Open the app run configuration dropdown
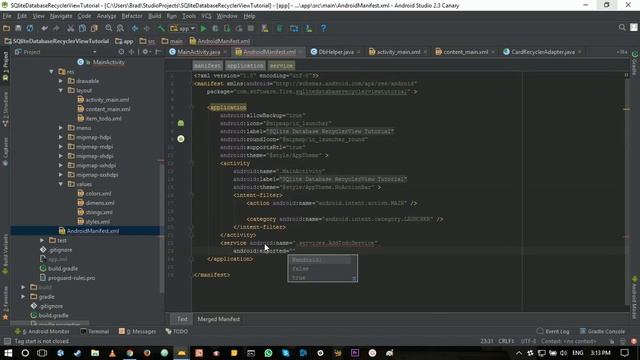Image resolution: width=640 pixels, height=360 pixels. click(x=183, y=28)
